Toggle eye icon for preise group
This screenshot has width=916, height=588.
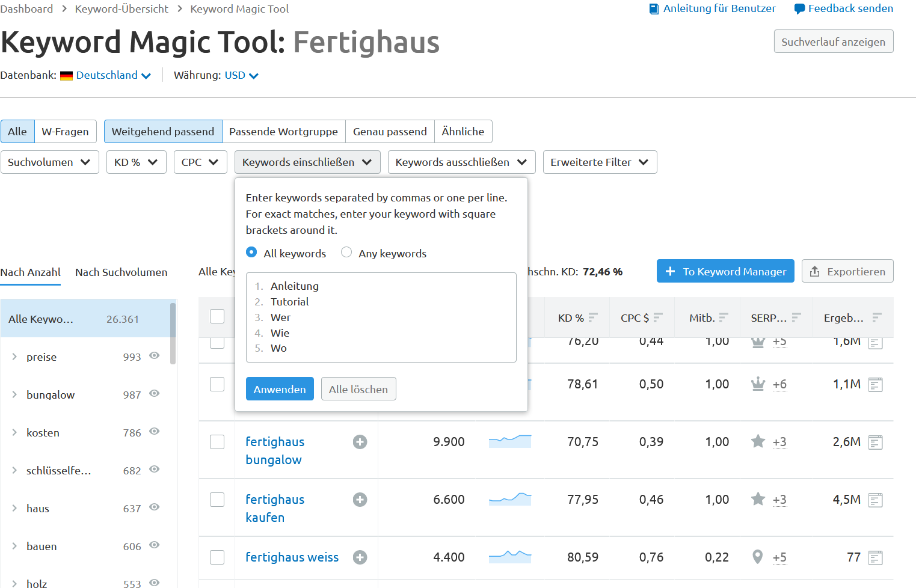click(x=155, y=355)
